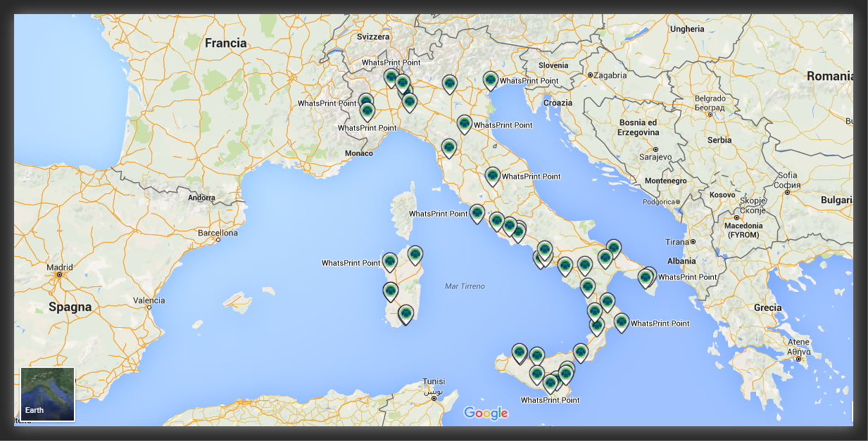Click the Mar Tirreno sea label

(465, 286)
